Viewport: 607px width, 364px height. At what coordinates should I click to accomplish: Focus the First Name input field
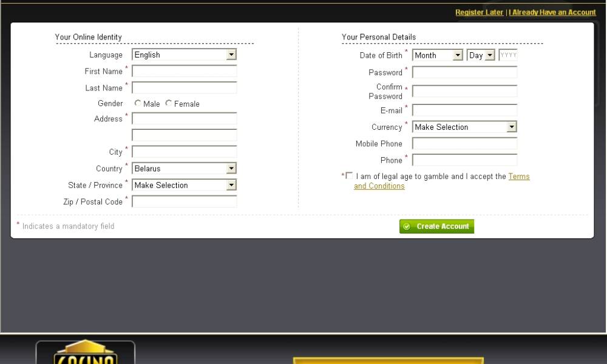185,72
